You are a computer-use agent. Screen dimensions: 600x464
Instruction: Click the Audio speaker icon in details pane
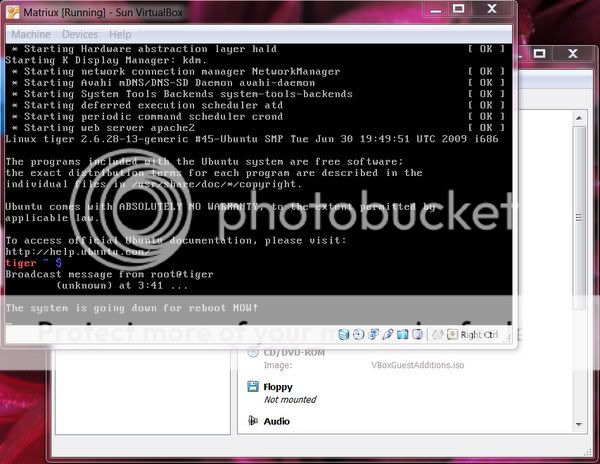(253, 421)
